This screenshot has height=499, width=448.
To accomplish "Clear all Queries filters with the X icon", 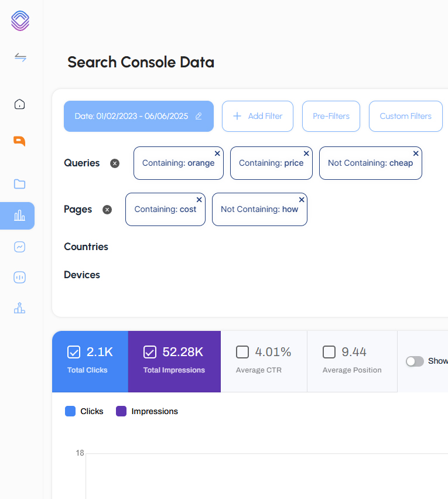I will click(x=115, y=163).
